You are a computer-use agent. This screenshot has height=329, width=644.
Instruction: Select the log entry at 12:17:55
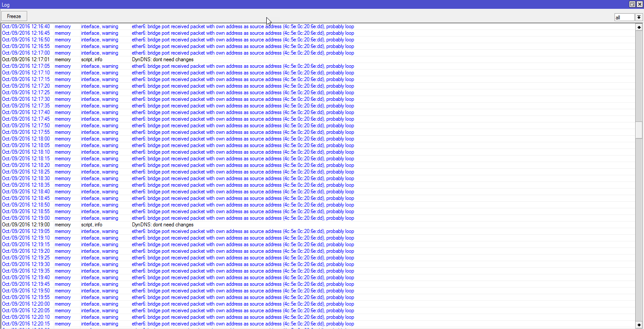[x=318, y=132]
